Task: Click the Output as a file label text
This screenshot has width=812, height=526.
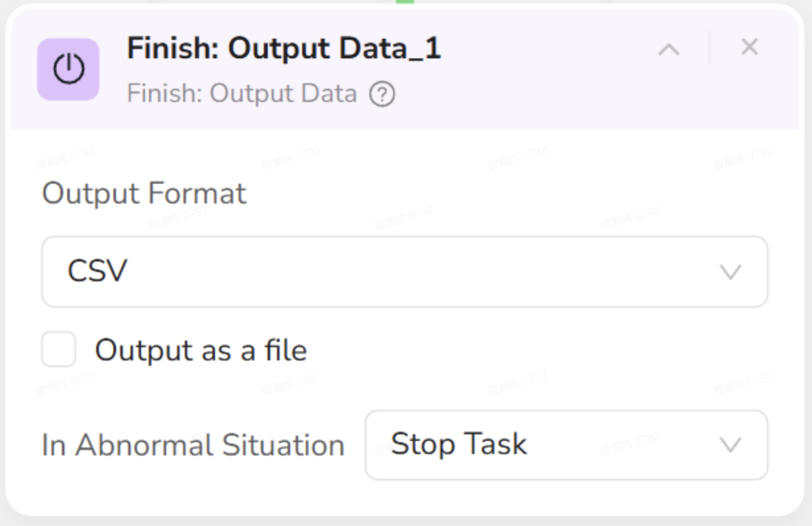Action: coord(201,350)
